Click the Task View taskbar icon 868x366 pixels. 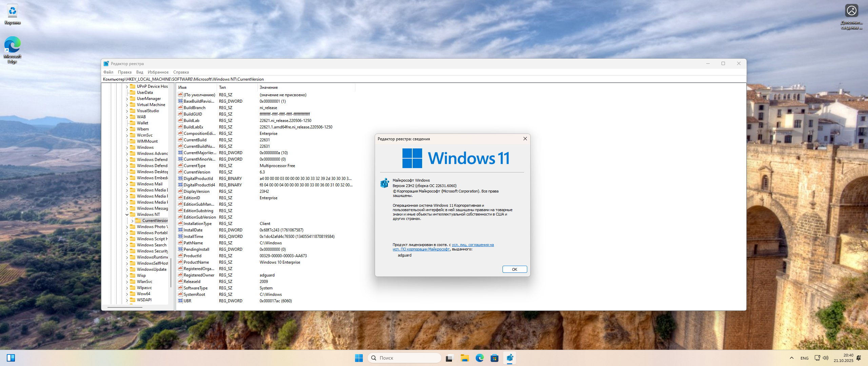pyautogui.click(x=450, y=358)
